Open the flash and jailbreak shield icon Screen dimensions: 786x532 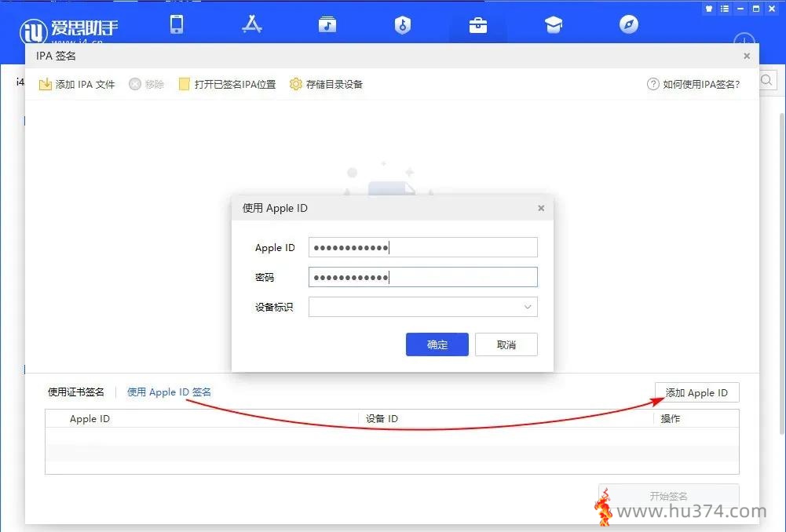click(403, 24)
